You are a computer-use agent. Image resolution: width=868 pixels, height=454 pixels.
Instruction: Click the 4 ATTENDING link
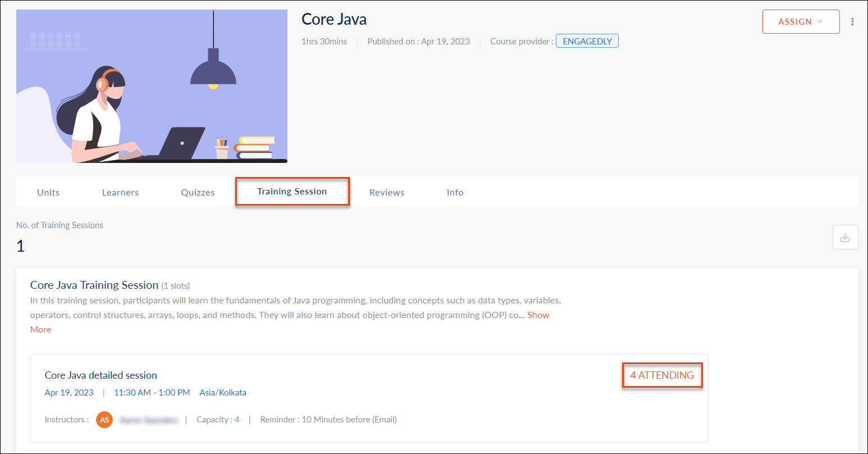click(x=662, y=375)
